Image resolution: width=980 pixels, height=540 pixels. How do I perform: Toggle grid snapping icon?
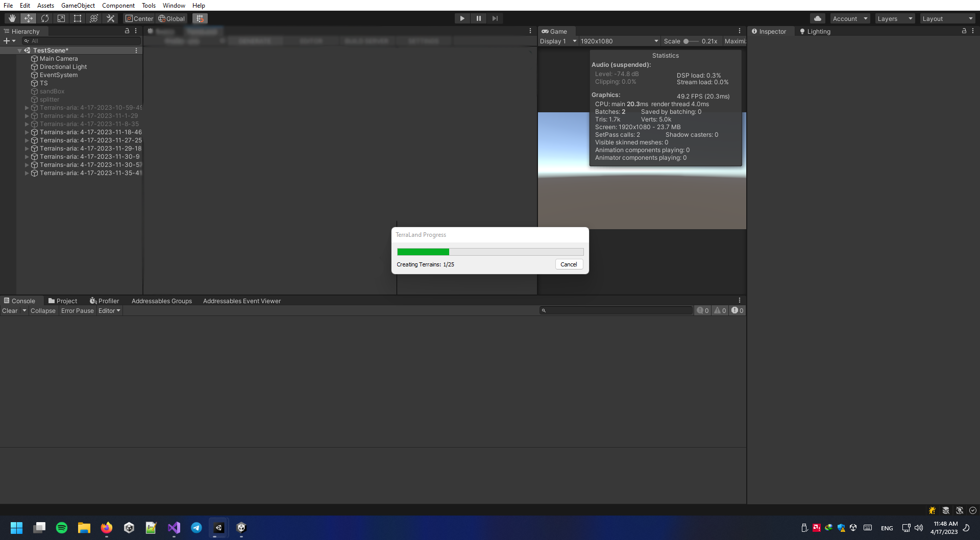[x=200, y=18]
